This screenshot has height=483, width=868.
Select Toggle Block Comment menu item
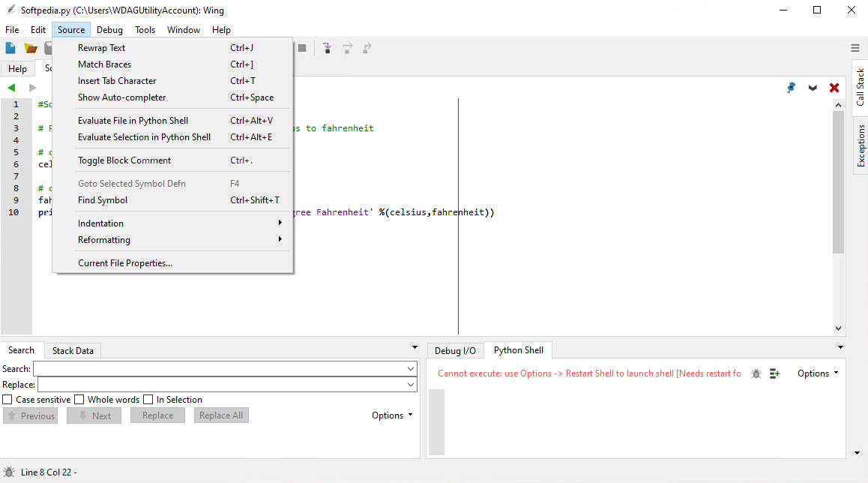[172, 160]
